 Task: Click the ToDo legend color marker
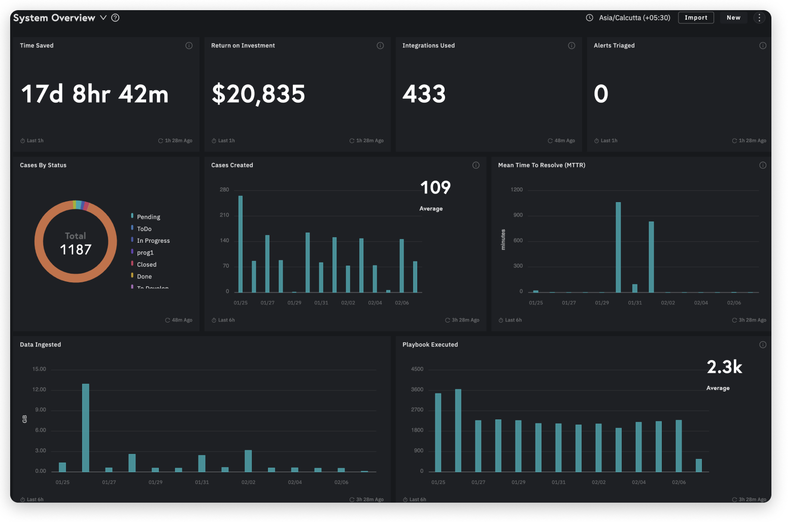click(x=132, y=228)
